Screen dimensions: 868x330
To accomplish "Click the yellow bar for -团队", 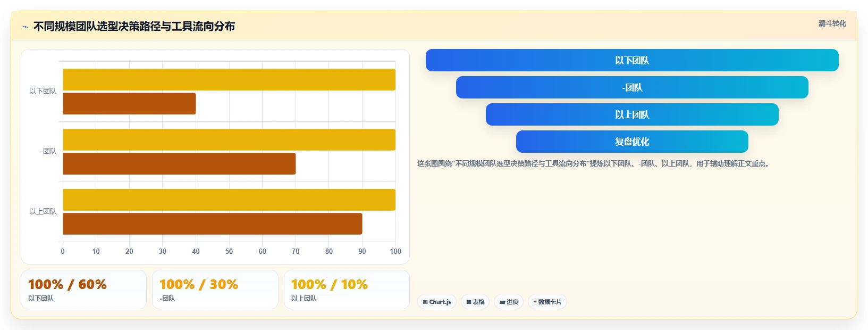I will tap(229, 139).
